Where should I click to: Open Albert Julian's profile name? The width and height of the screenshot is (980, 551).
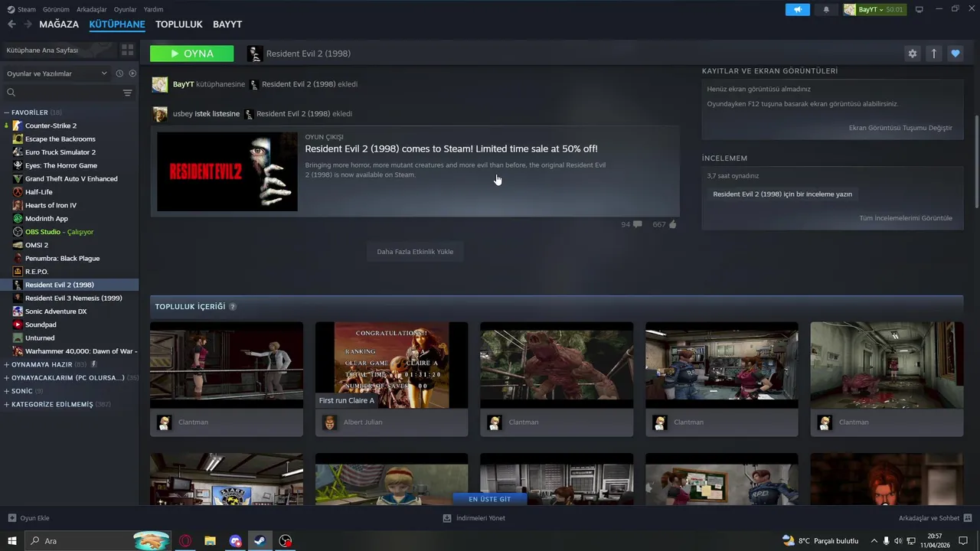[363, 422]
